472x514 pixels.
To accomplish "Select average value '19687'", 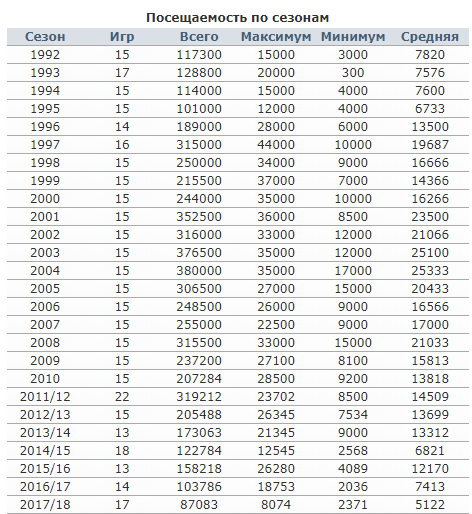I will pos(430,145).
